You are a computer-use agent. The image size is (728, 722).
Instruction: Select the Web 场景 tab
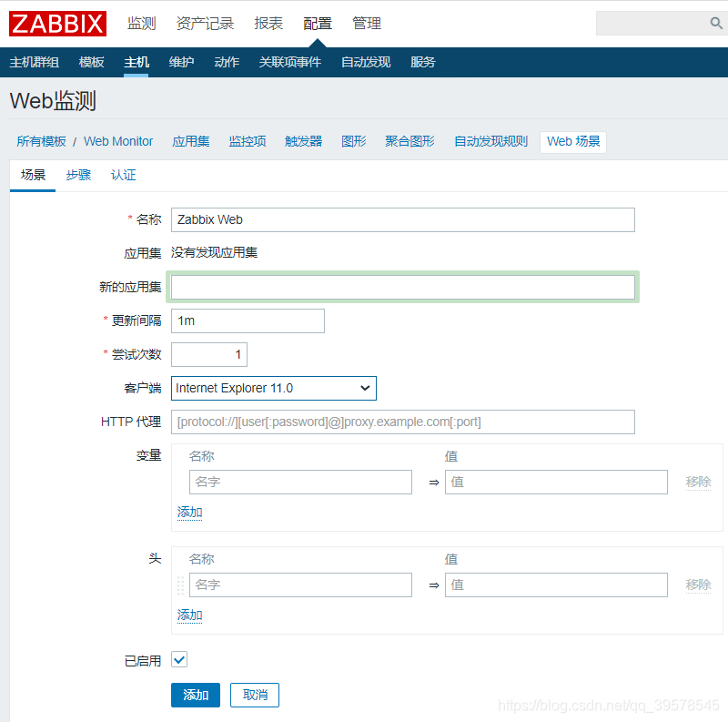[x=573, y=141]
